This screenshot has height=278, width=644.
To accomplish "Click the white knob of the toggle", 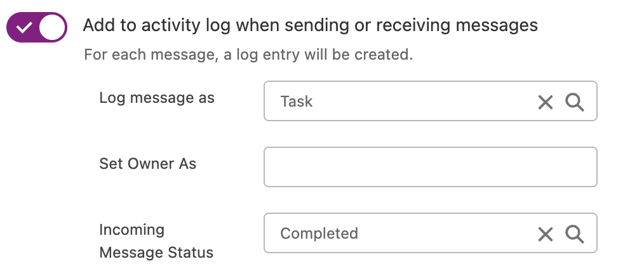I will [x=52, y=27].
